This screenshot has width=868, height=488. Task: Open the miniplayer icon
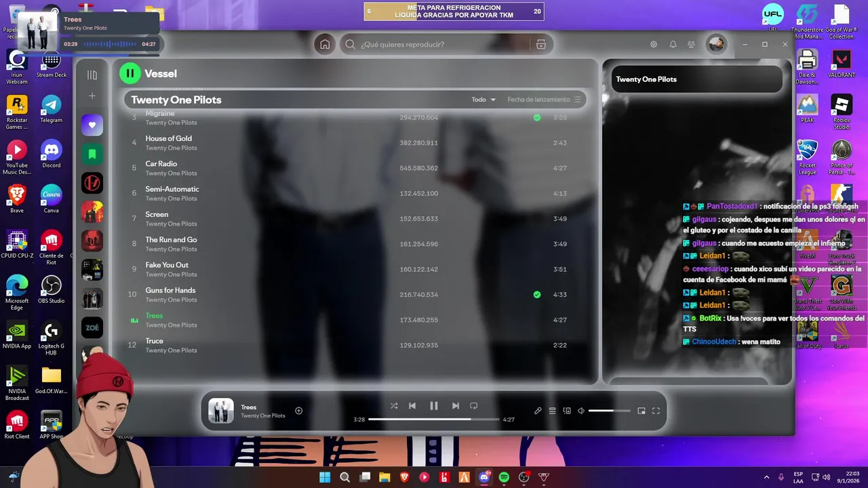[x=642, y=411]
